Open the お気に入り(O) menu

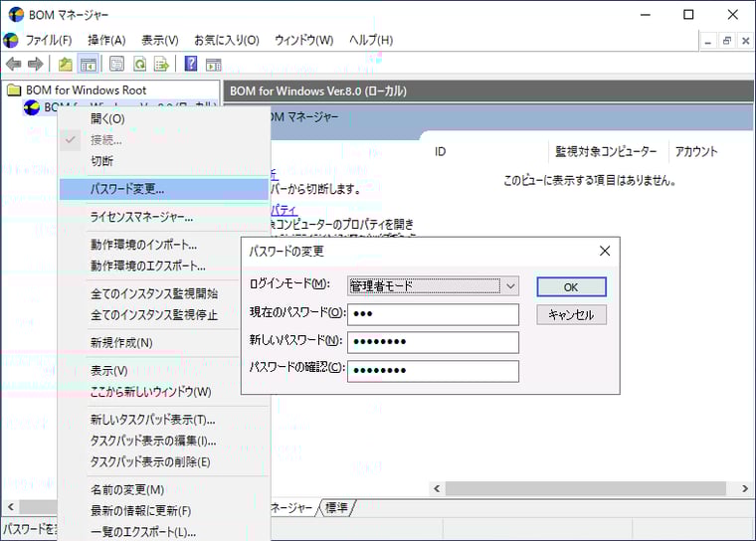(227, 40)
